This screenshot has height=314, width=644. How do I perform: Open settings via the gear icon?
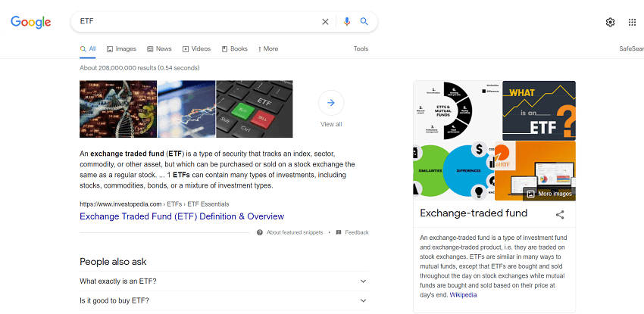click(x=611, y=22)
